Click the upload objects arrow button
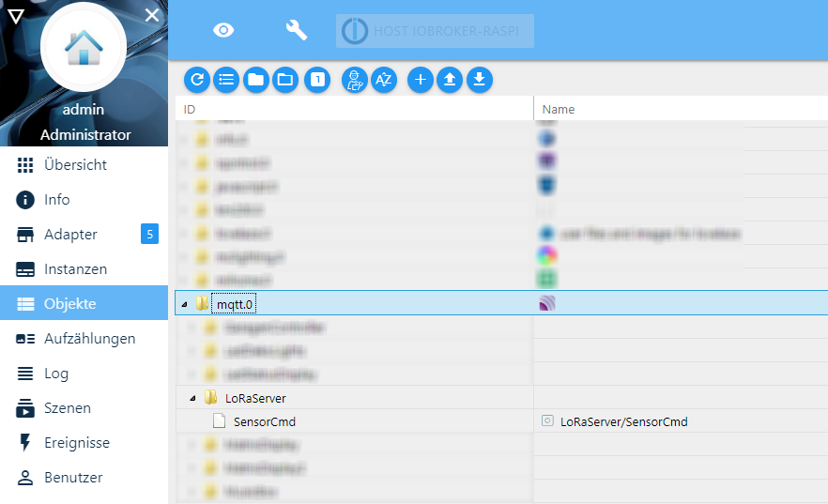Screen dimensions: 828x504 click(450, 80)
